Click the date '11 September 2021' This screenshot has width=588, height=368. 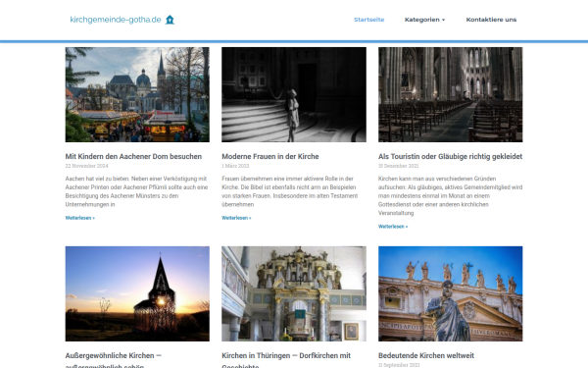coord(399,365)
